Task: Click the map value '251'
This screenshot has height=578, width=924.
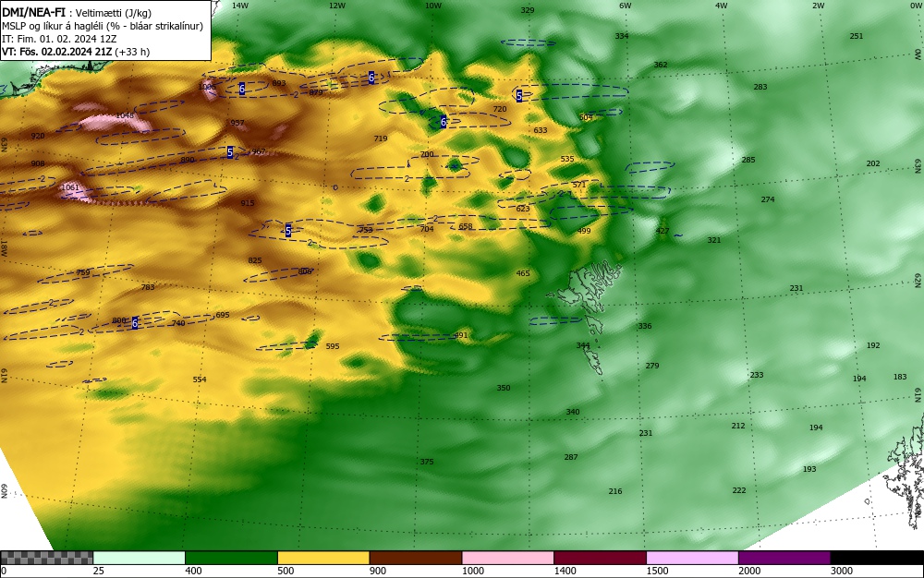Action: [857, 36]
